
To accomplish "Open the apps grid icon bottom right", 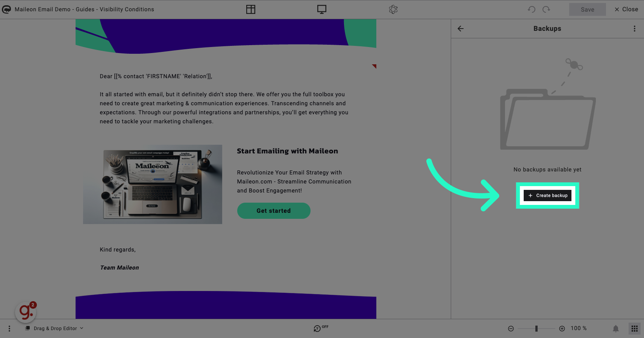I will pos(635,329).
